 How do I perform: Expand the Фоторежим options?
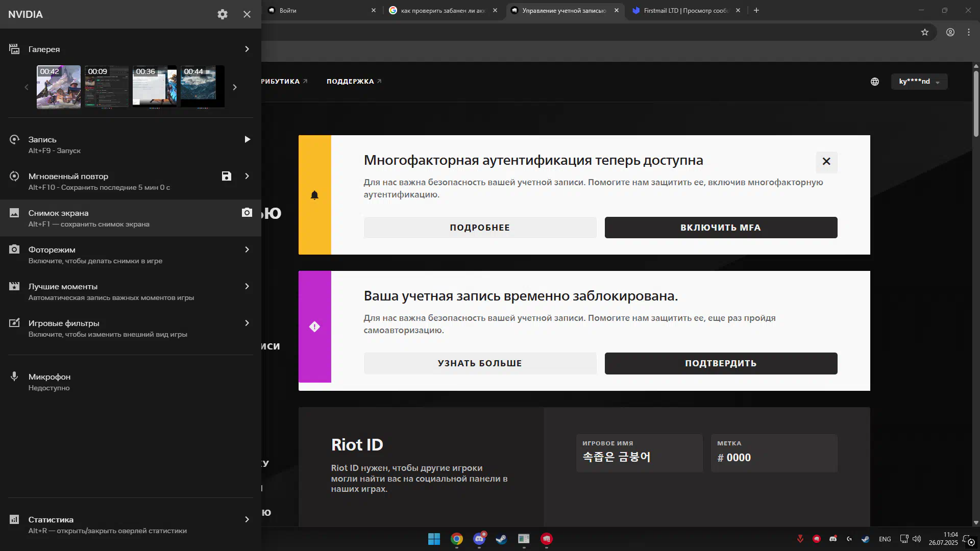pos(247,249)
